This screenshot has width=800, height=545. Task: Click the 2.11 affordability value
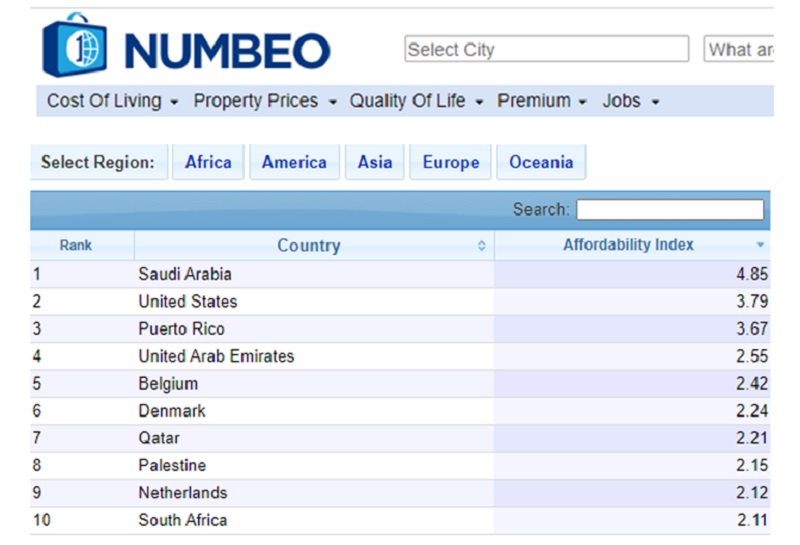pyautogui.click(x=752, y=520)
